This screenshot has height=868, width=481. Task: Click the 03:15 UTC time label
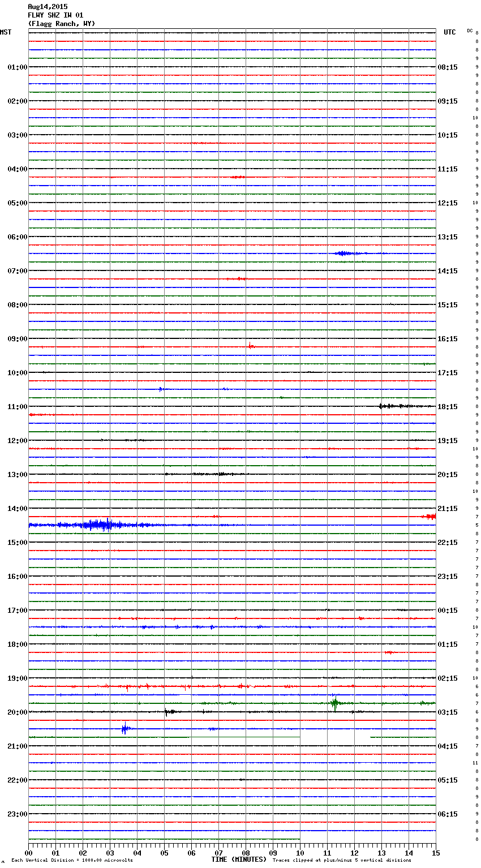448,712
